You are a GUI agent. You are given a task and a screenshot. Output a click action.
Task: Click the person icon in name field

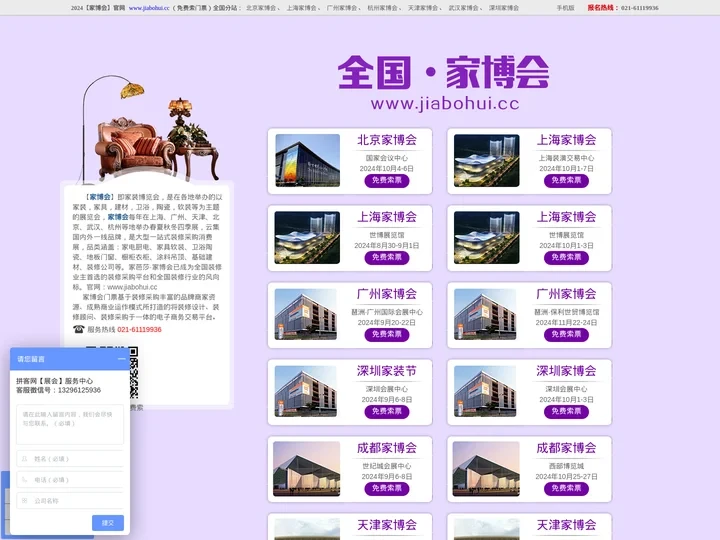pos(23,459)
